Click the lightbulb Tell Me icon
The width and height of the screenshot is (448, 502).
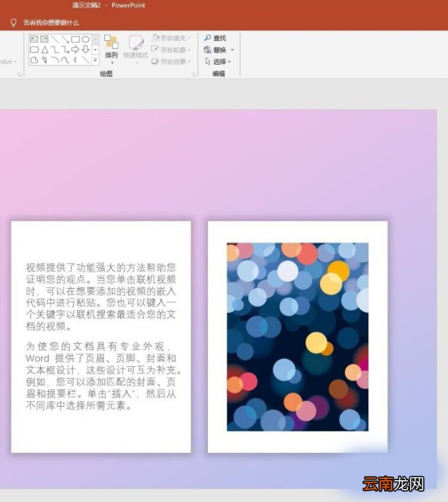tap(13, 22)
